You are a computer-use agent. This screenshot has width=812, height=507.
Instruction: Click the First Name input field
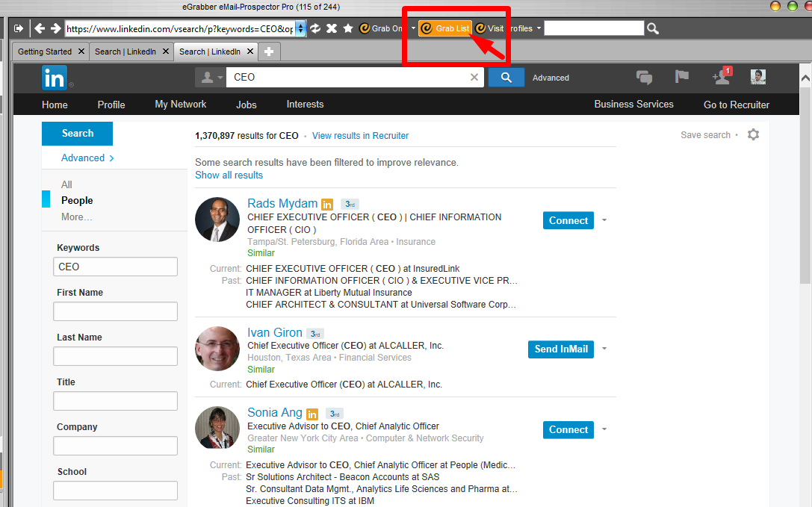point(115,311)
